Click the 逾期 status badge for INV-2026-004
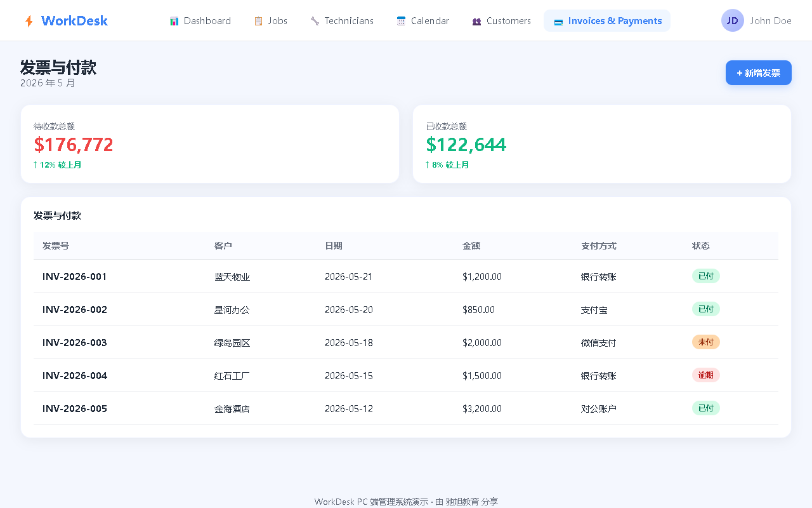 pyautogui.click(x=706, y=375)
